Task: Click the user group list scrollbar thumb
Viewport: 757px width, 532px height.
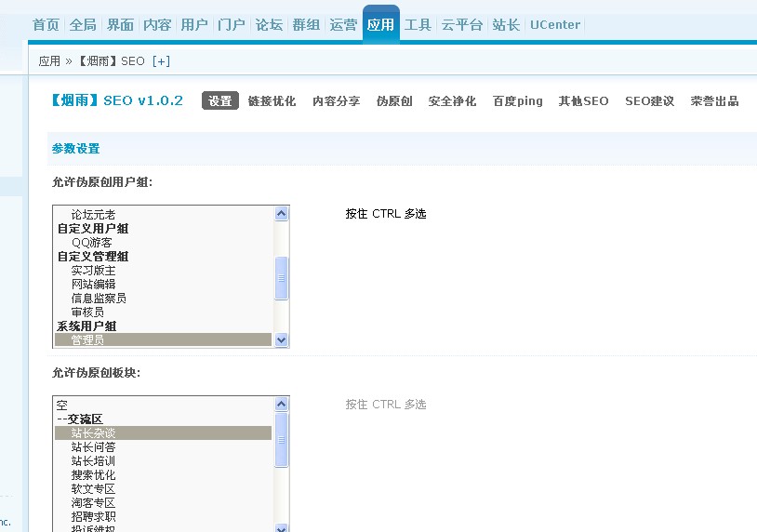Action: 283,278
